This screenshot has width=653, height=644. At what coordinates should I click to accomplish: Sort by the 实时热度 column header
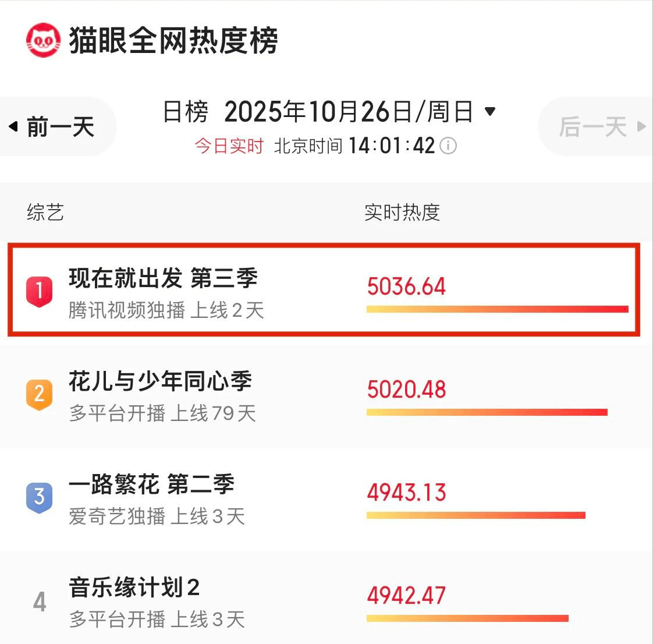[x=402, y=212]
